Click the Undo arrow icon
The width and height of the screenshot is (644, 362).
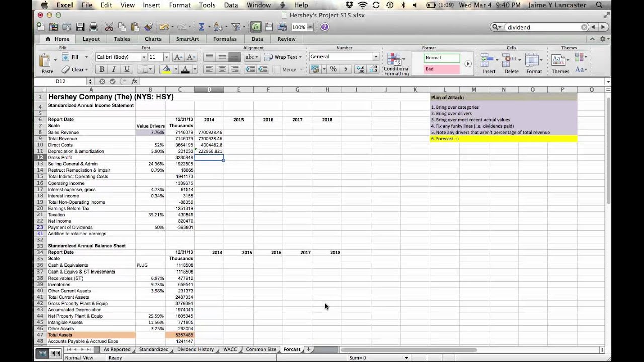tap(164, 27)
